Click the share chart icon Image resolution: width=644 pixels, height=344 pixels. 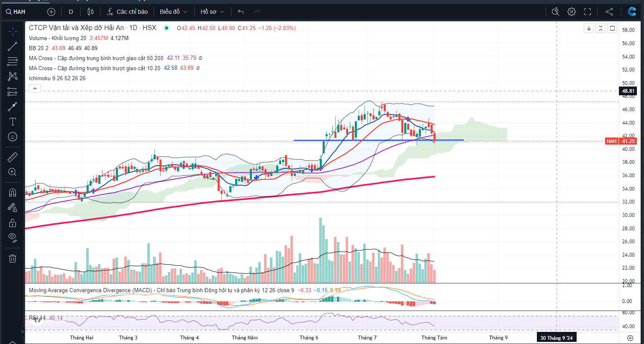609,12
